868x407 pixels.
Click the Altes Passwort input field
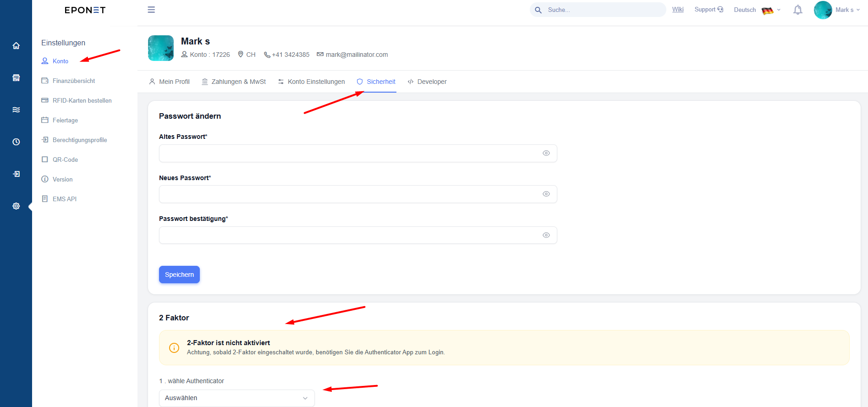tap(358, 153)
